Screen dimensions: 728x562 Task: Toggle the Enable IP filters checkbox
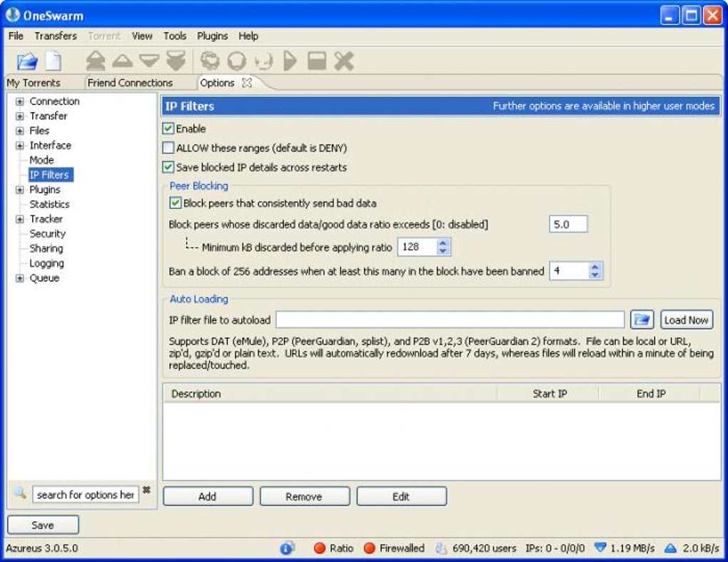(x=168, y=128)
